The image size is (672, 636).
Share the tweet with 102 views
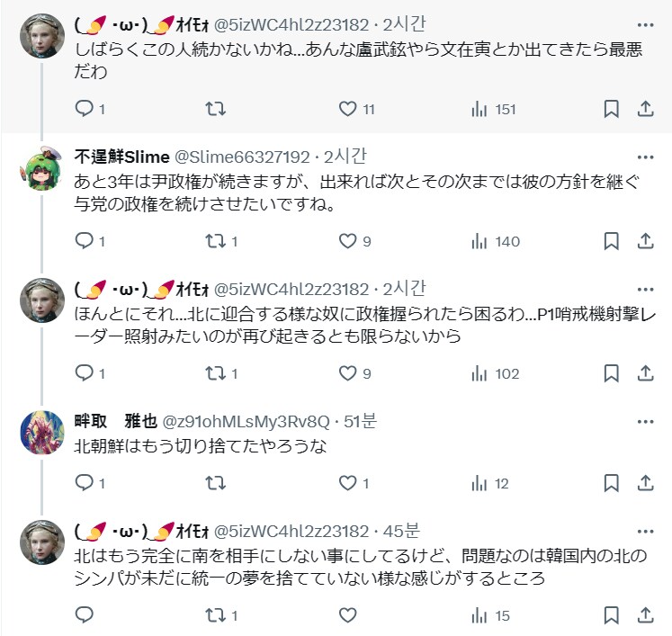click(x=645, y=373)
